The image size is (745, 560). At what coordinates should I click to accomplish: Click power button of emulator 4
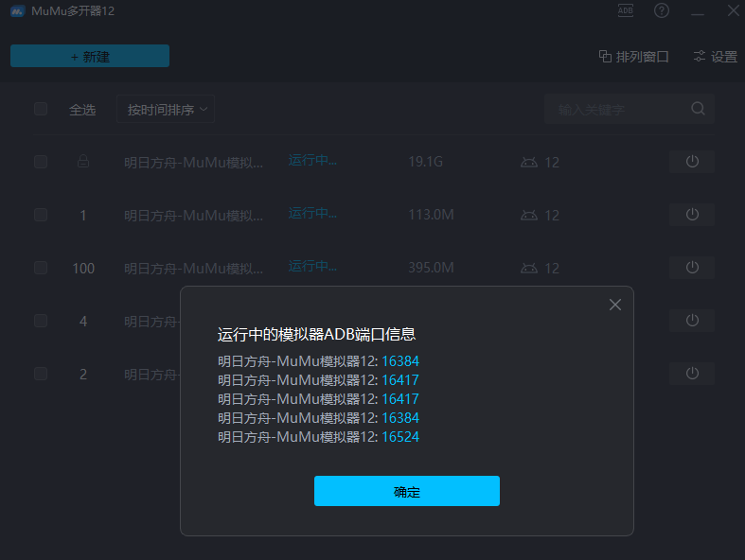tap(692, 321)
